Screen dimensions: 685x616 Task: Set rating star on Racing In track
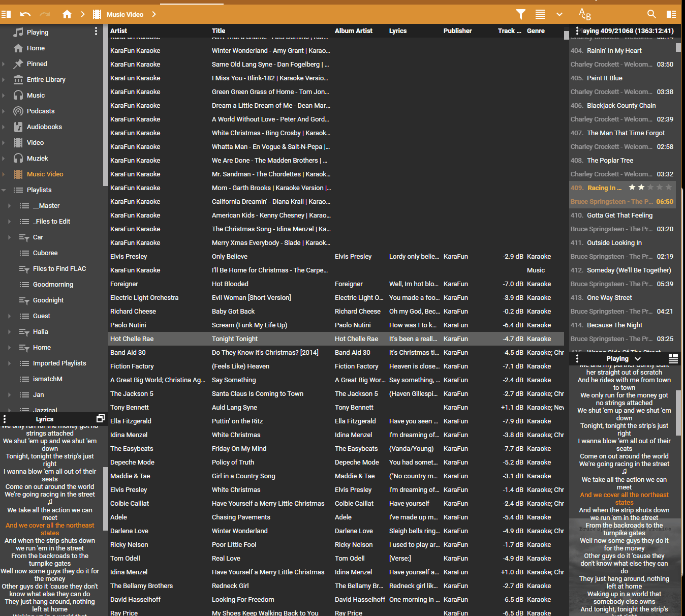[650, 188]
